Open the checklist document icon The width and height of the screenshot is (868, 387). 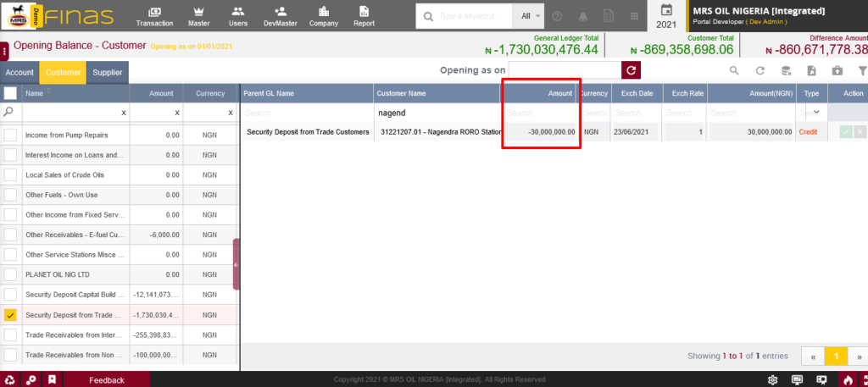(x=609, y=16)
